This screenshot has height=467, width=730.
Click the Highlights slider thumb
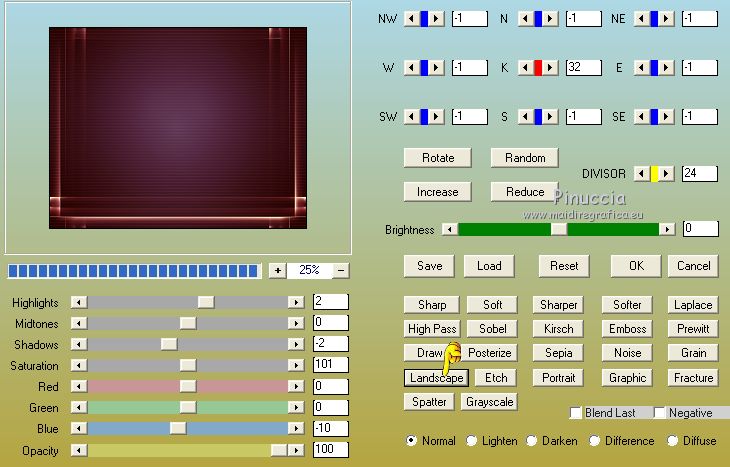[205, 302]
